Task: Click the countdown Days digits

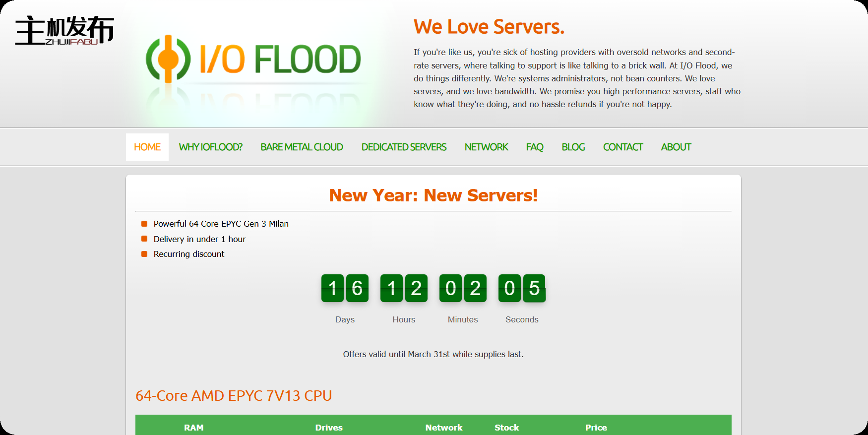Action: (345, 288)
